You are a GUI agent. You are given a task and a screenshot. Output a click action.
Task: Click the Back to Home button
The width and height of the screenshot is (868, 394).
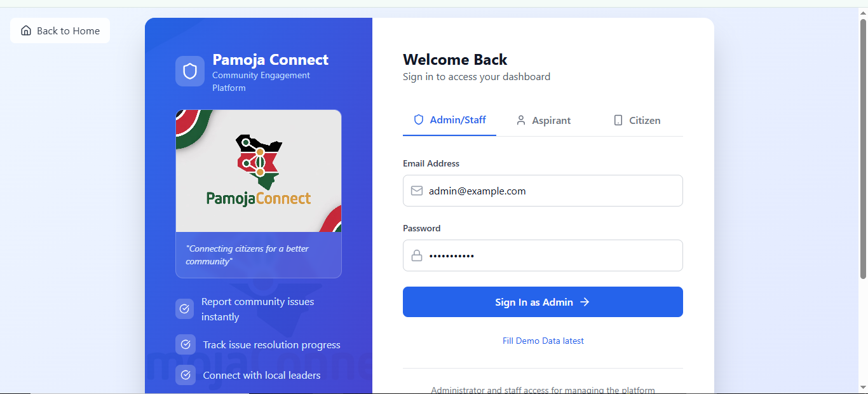(x=59, y=30)
